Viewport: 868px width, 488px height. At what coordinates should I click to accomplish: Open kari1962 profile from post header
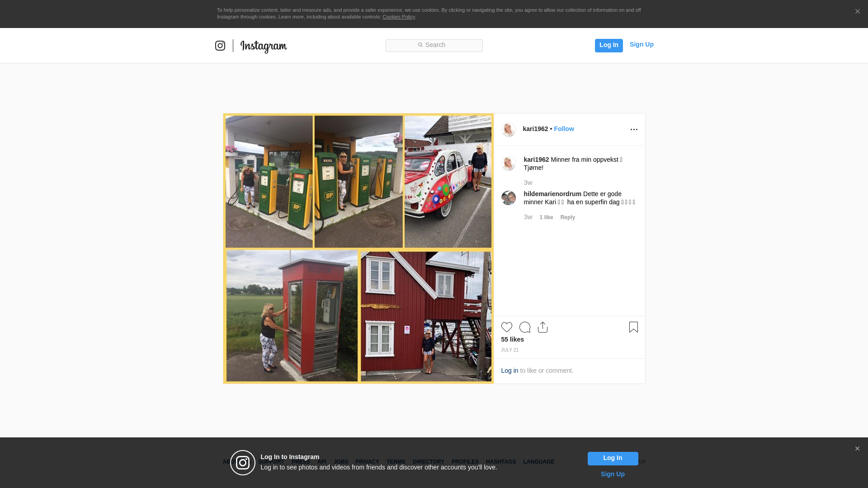pos(535,129)
